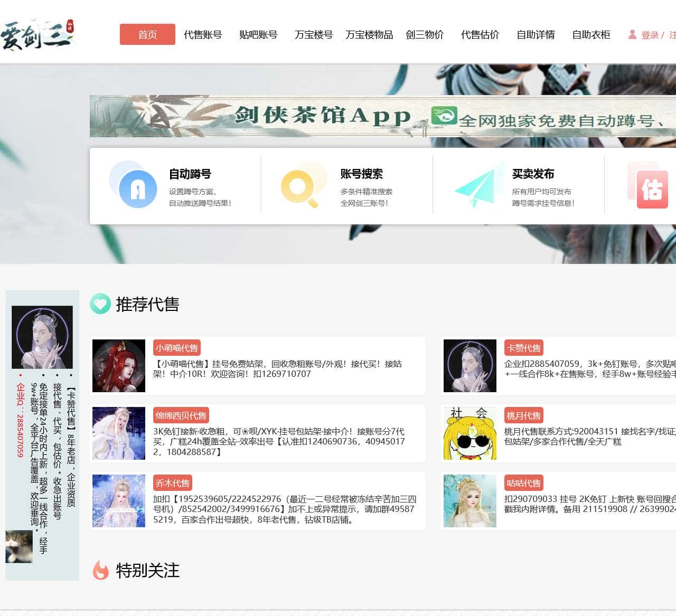Click the 3K免钉接新·收急粗 description text
Screen dimensions: 676x616
(x=279, y=442)
